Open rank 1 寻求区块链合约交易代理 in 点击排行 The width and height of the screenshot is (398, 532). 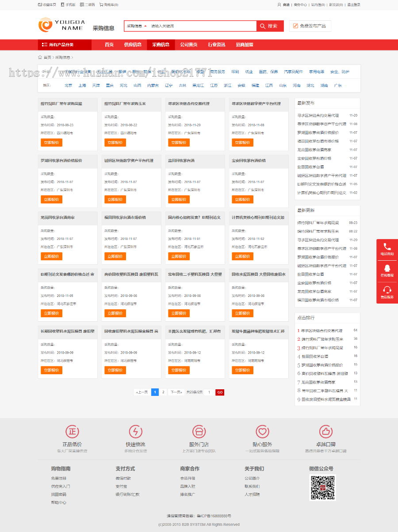pyautogui.click(x=321, y=331)
